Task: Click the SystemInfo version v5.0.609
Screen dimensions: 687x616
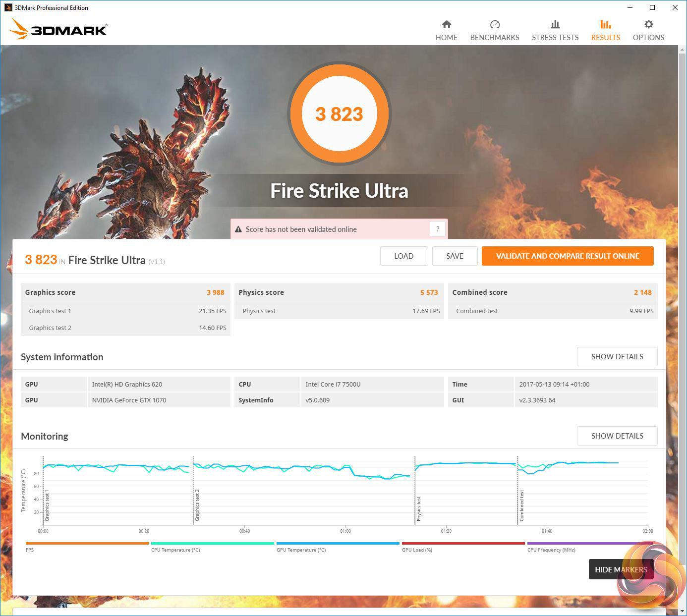Action: [x=318, y=400]
